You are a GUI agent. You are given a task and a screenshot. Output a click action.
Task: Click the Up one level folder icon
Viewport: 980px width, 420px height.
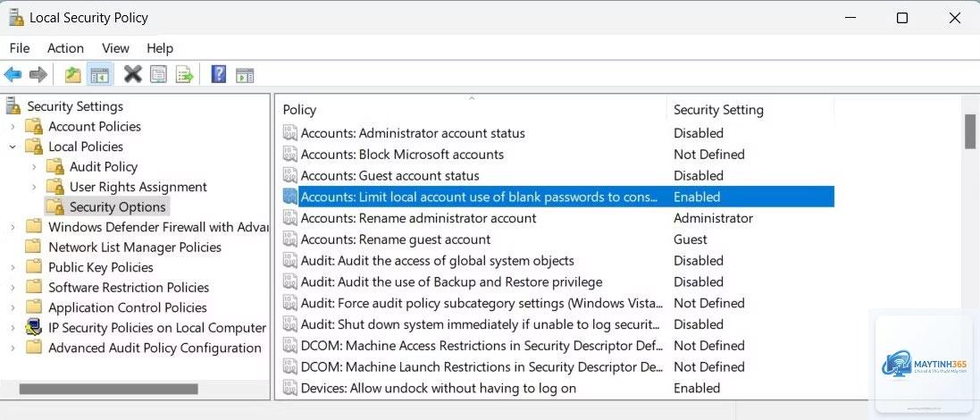pyautogui.click(x=73, y=75)
